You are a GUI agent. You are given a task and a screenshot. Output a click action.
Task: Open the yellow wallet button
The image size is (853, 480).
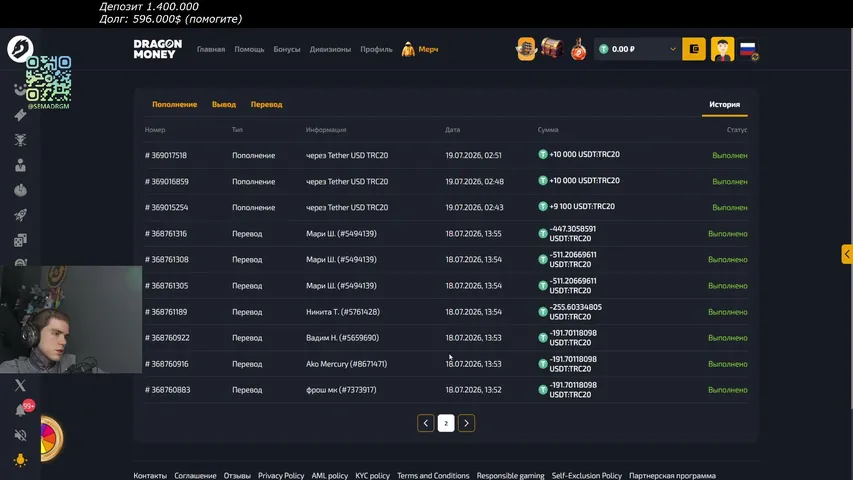[x=694, y=49]
